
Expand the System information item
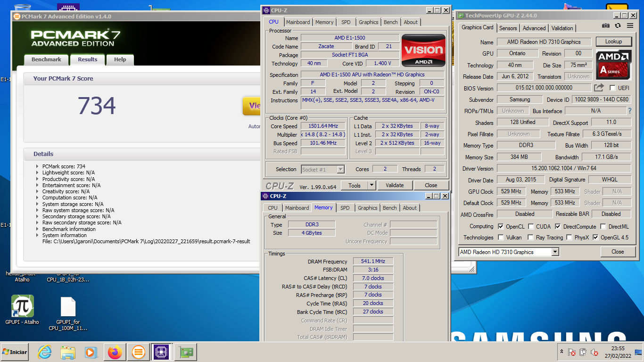pyautogui.click(x=37, y=235)
